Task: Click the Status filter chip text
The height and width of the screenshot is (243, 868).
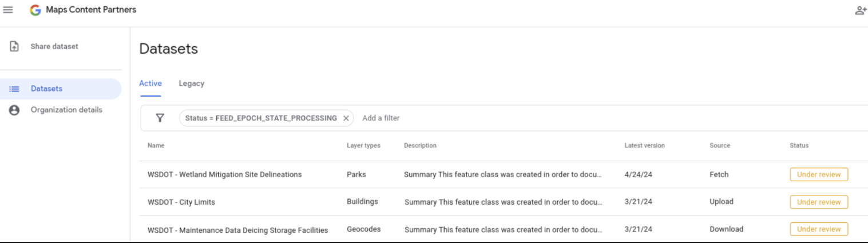Action: [x=261, y=118]
